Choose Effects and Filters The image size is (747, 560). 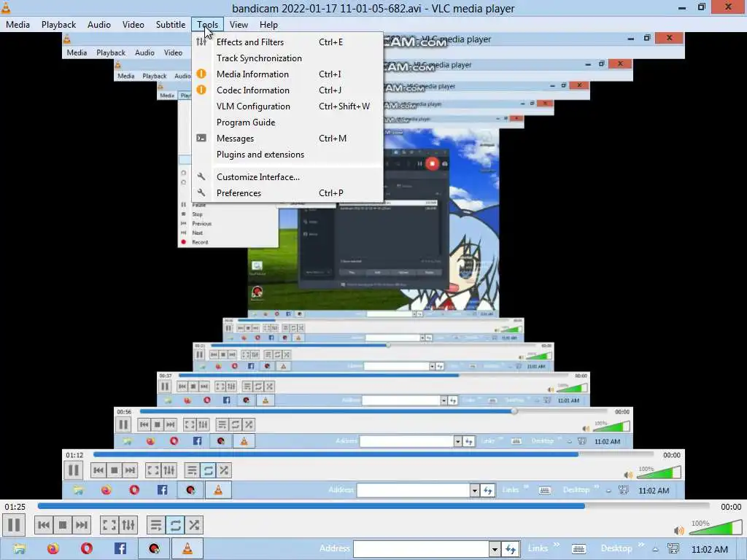point(287,42)
